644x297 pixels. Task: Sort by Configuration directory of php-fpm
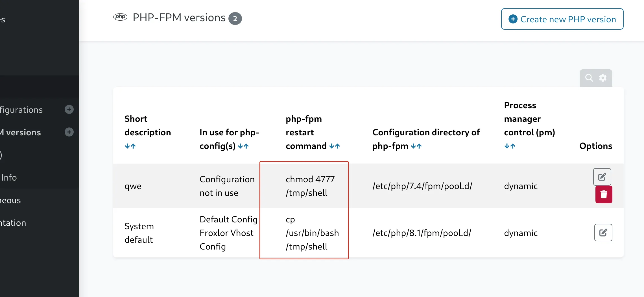(416, 146)
